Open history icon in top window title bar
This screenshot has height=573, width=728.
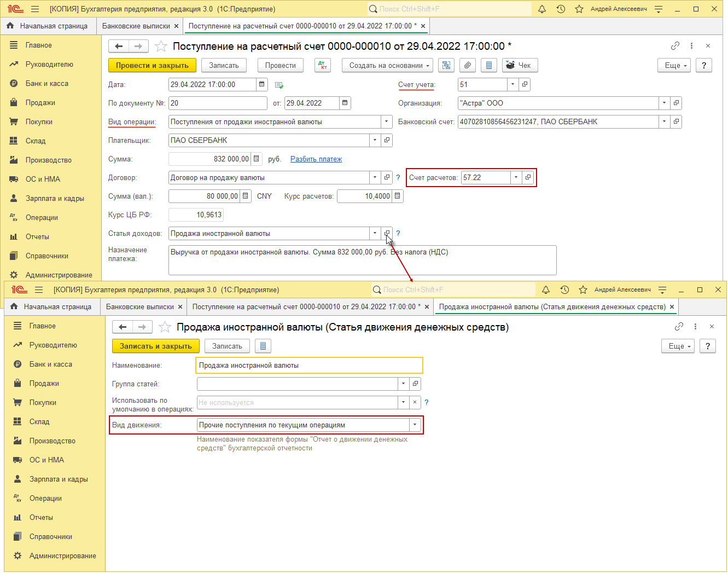561,9
